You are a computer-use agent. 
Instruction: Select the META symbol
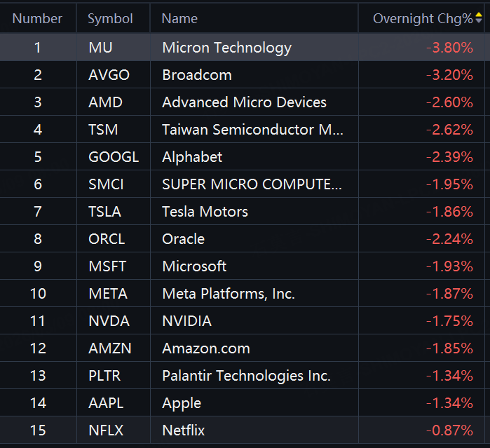click(108, 294)
